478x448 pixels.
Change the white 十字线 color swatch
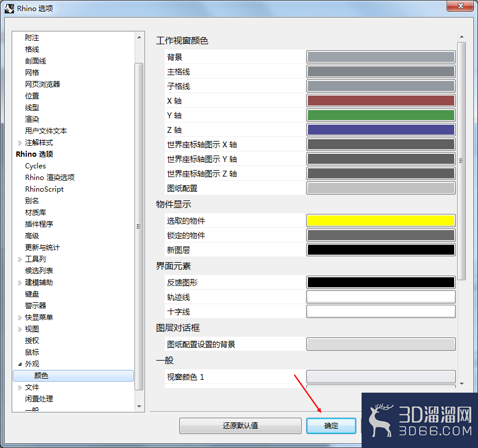tap(381, 312)
